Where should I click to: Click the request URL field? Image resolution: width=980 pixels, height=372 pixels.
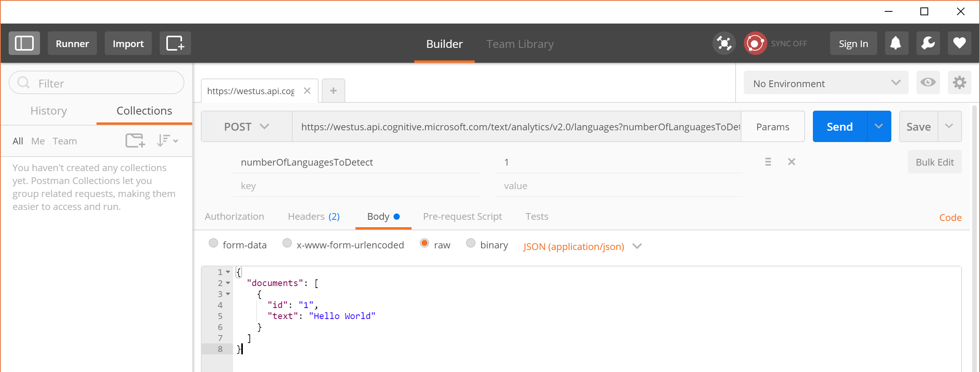tap(516, 127)
